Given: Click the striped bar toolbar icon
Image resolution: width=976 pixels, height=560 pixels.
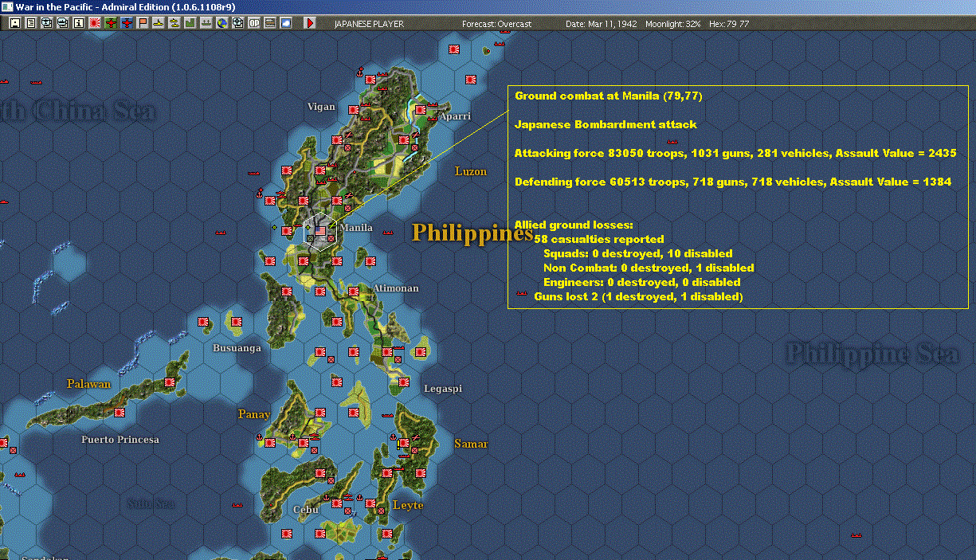Looking at the screenshot, I should pyautogui.click(x=269, y=23).
